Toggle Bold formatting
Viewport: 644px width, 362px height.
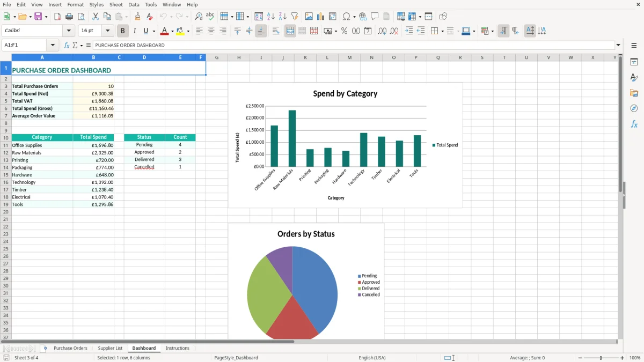[122, 31]
